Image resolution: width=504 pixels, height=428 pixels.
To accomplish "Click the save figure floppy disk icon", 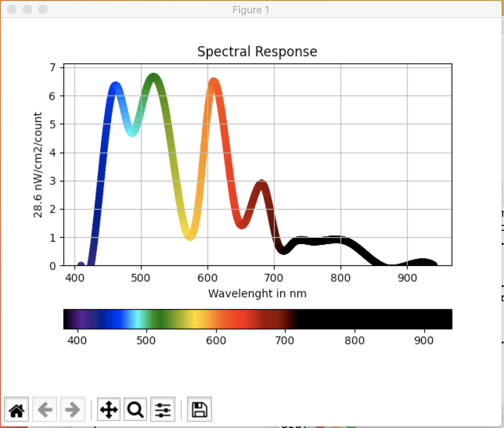I will point(199,409).
